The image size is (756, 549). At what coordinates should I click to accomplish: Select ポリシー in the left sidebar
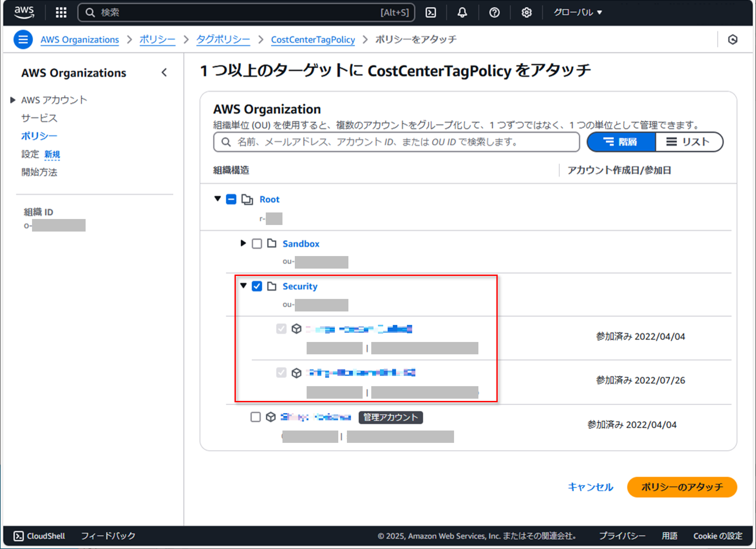[39, 136]
